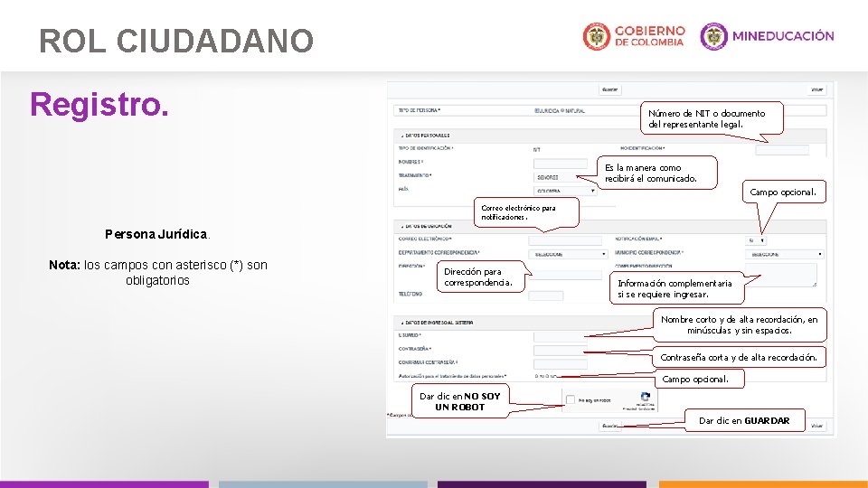Click the Guardar button below the captcha
Viewport: 868px width, 488px height.
point(609,426)
